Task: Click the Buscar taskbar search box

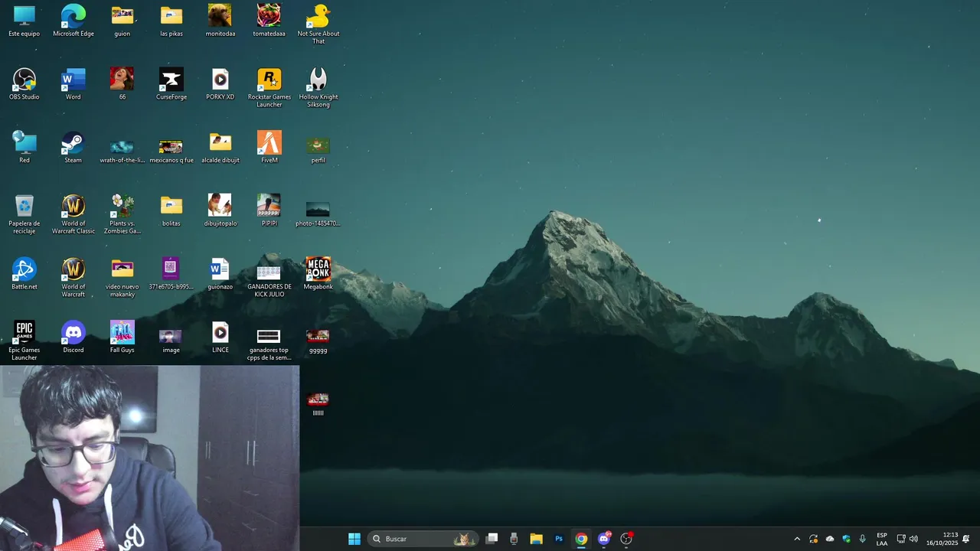Action: pos(423,539)
